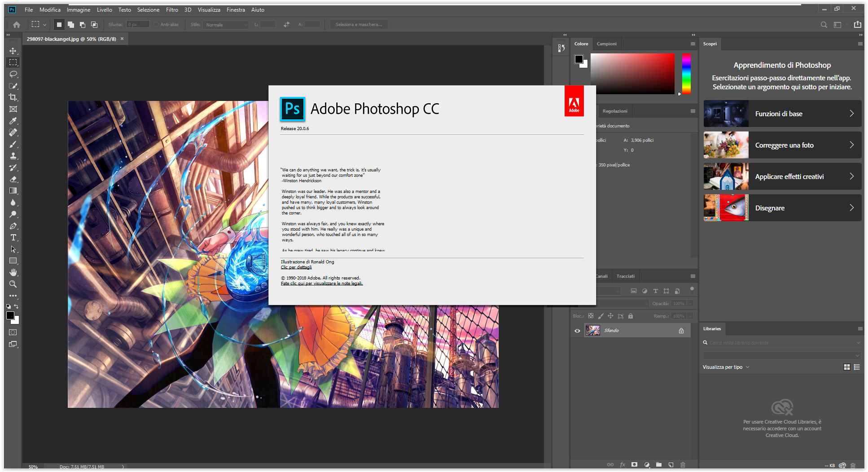868x472 pixels.
Task: Select the Horizontal Type tool
Action: pos(13,237)
